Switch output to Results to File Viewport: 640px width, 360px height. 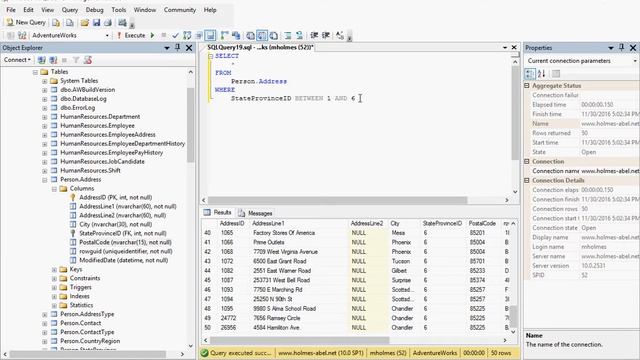click(273, 36)
